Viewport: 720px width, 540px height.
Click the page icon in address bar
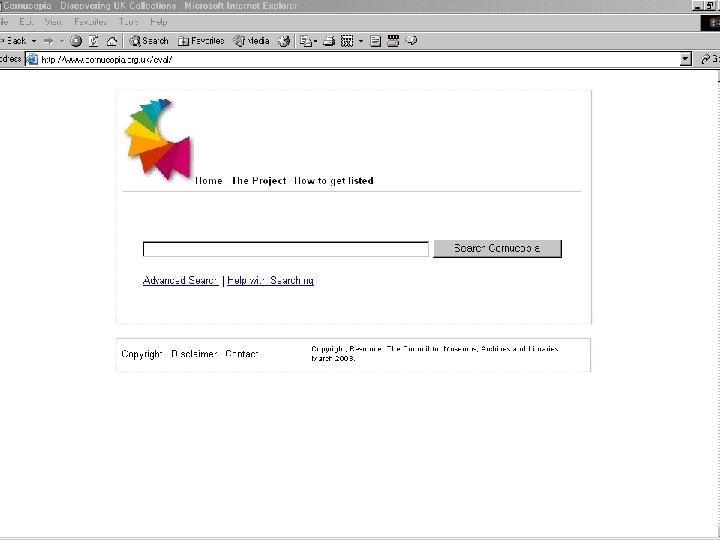[x=32, y=59]
